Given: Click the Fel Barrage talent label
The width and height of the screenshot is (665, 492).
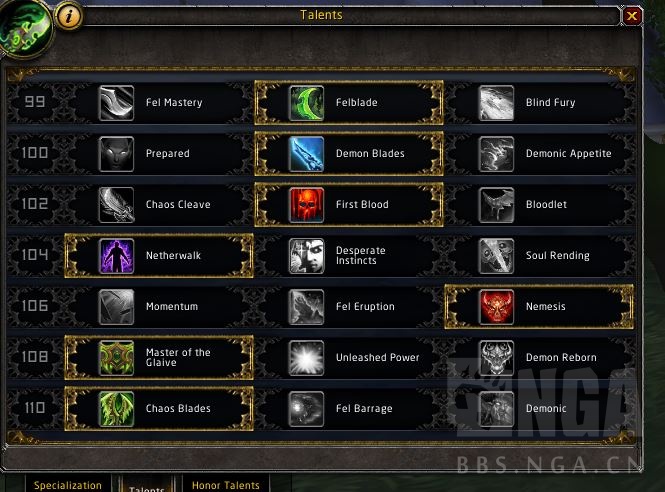Looking at the screenshot, I should pos(364,408).
